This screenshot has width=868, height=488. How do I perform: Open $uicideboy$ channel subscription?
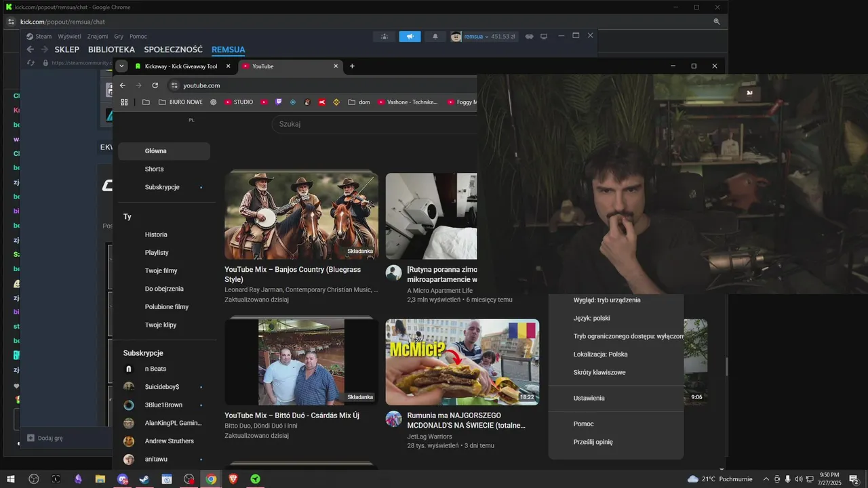[164, 387]
